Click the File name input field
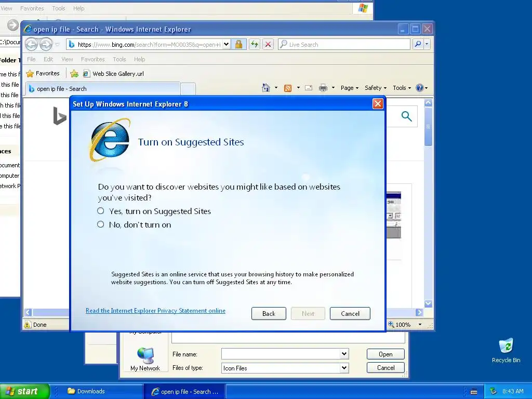Image resolution: width=532 pixels, height=399 pixels. pos(281,354)
